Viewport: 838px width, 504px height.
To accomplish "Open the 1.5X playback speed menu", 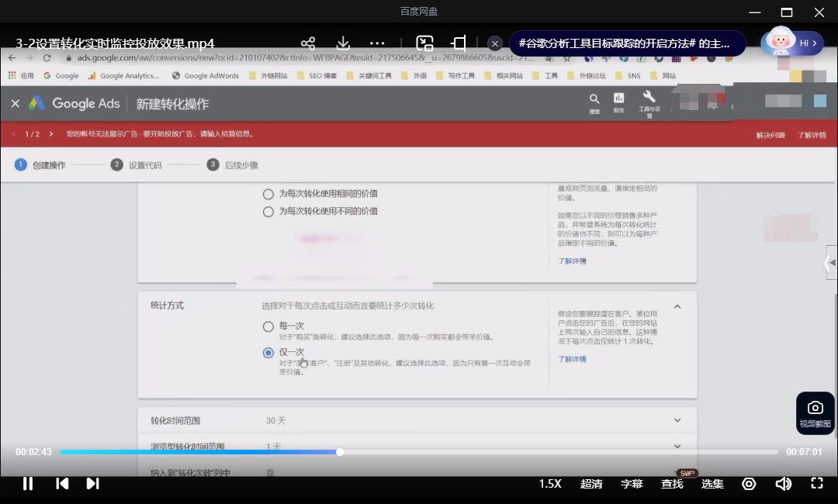I will click(550, 484).
